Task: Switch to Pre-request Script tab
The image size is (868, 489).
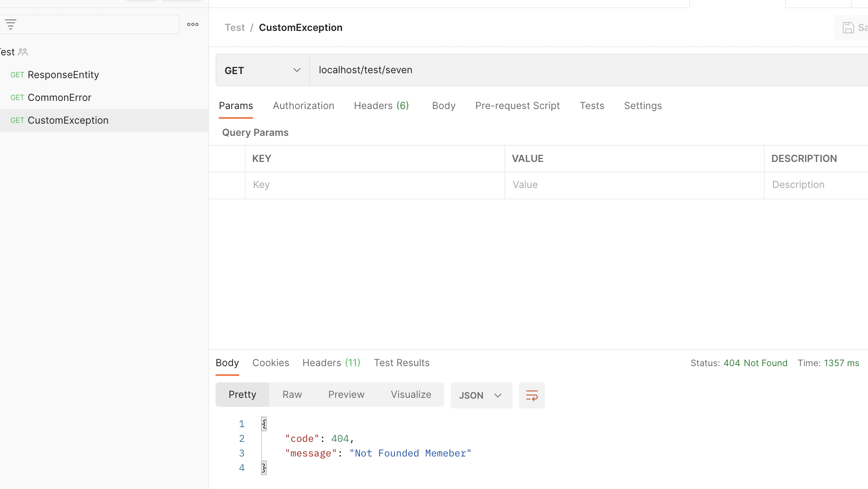Action: click(x=517, y=106)
